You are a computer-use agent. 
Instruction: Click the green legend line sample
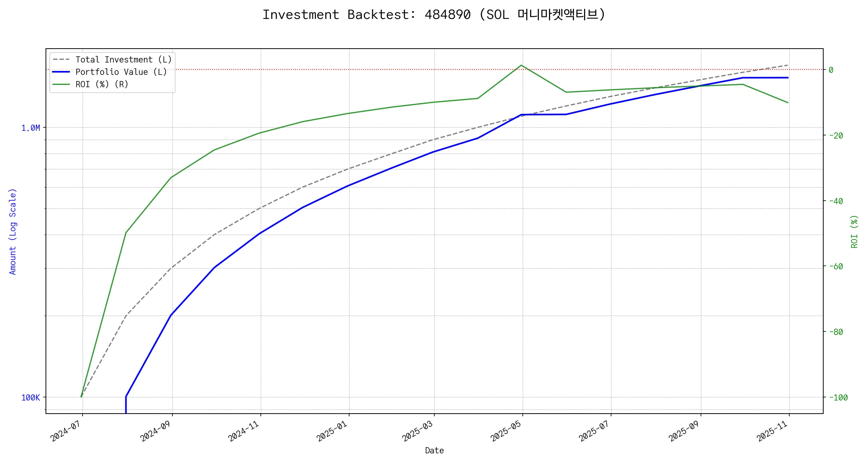tap(61, 84)
